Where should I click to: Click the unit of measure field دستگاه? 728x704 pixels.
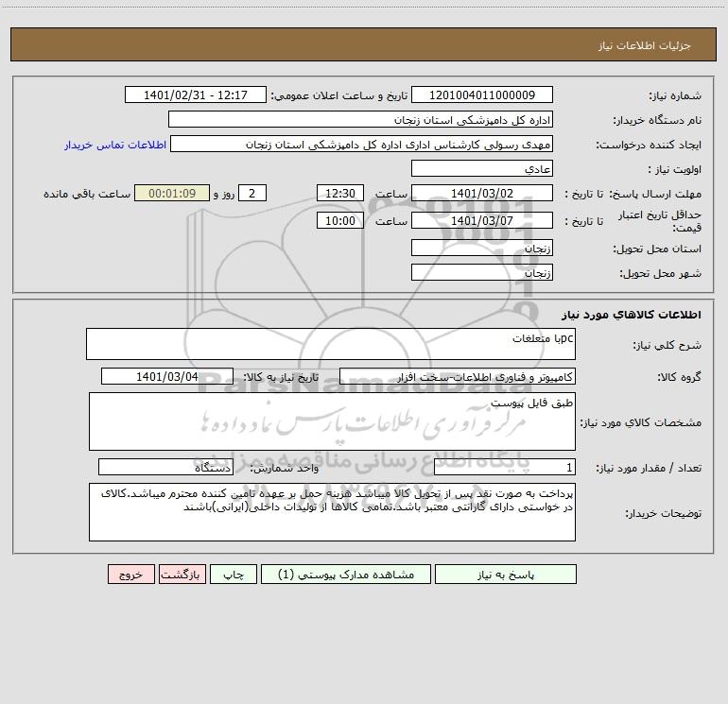(165, 468)
